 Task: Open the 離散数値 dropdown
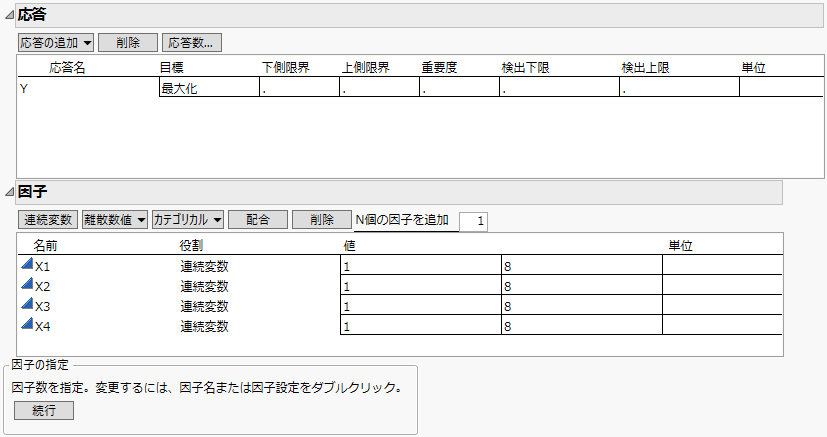(x=114, y=220)
